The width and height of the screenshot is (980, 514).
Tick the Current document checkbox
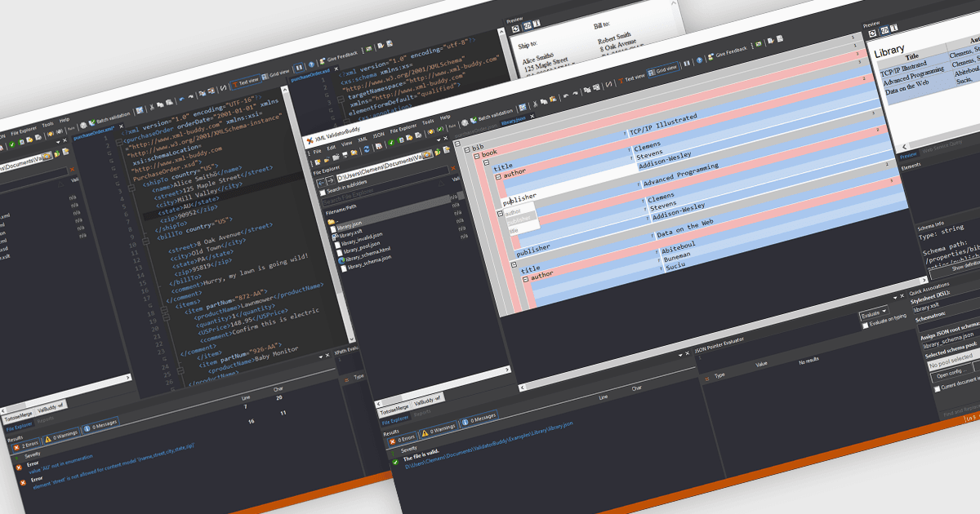point(938,389)
